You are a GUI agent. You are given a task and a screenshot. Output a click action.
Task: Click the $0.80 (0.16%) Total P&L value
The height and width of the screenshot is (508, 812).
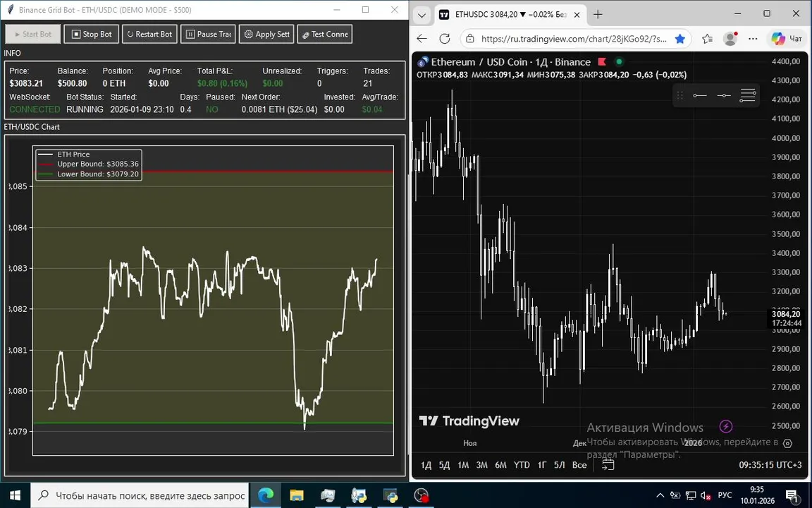(x=222, y=83)
